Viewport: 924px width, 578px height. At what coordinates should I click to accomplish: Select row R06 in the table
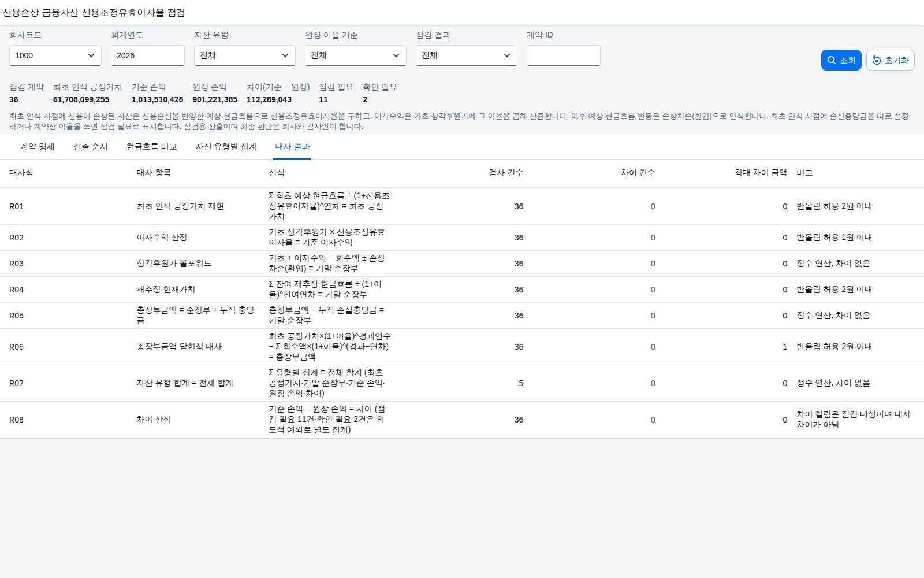(x=462, y=347)
